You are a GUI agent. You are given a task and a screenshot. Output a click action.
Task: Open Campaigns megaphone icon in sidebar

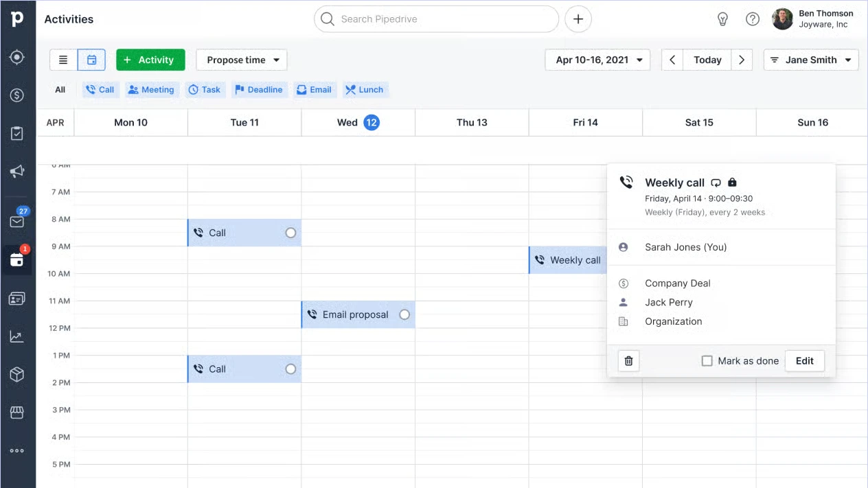pyautogui.click(x=17, y=172)
